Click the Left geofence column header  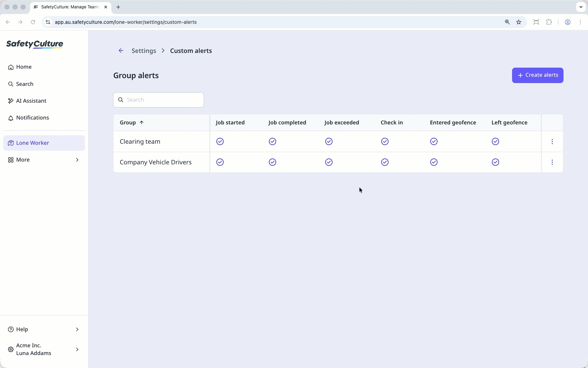point(510,123)
